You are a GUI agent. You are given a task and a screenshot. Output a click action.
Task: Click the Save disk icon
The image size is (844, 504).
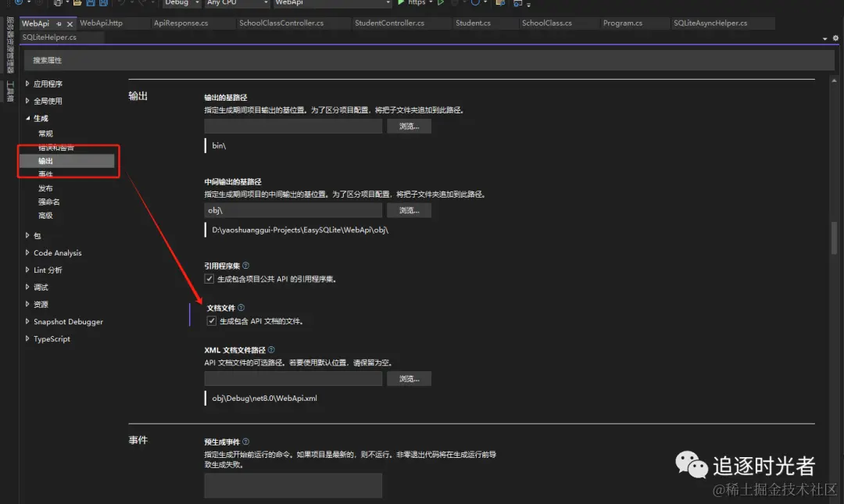(x=91, y=2)
